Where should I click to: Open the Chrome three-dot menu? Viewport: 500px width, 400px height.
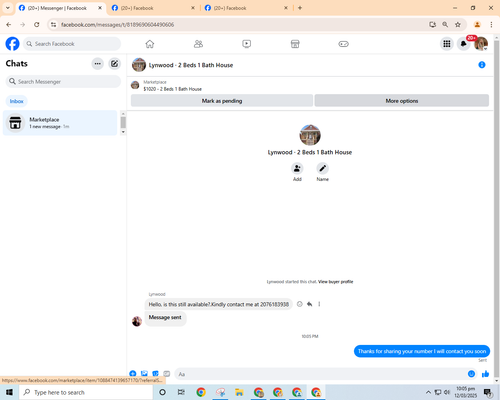point(491,25)
